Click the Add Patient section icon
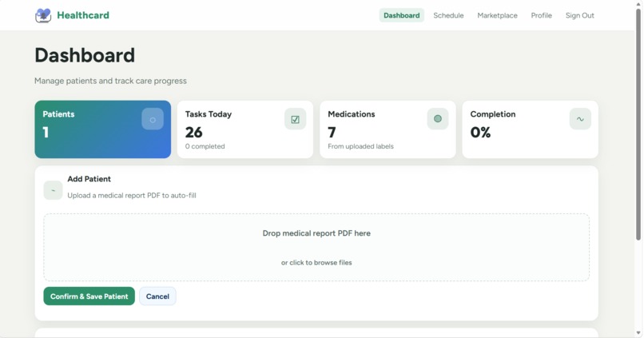644x338 pixels. click(x=53, y=190)
